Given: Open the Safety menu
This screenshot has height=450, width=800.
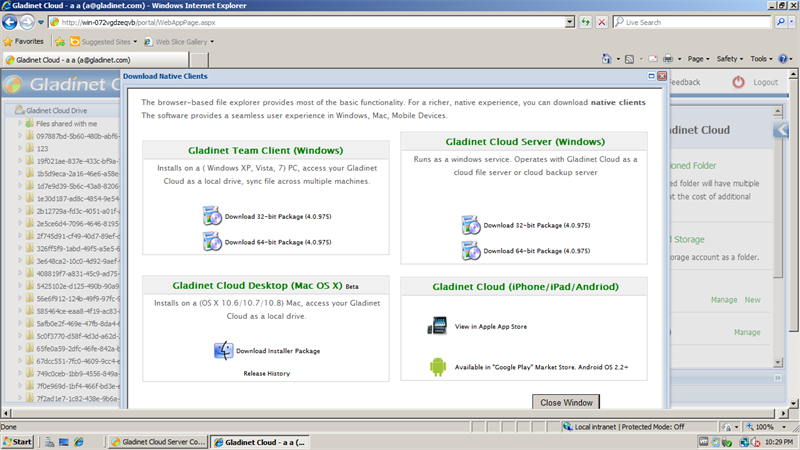Looking at the screenshot, I should [730, 59].
